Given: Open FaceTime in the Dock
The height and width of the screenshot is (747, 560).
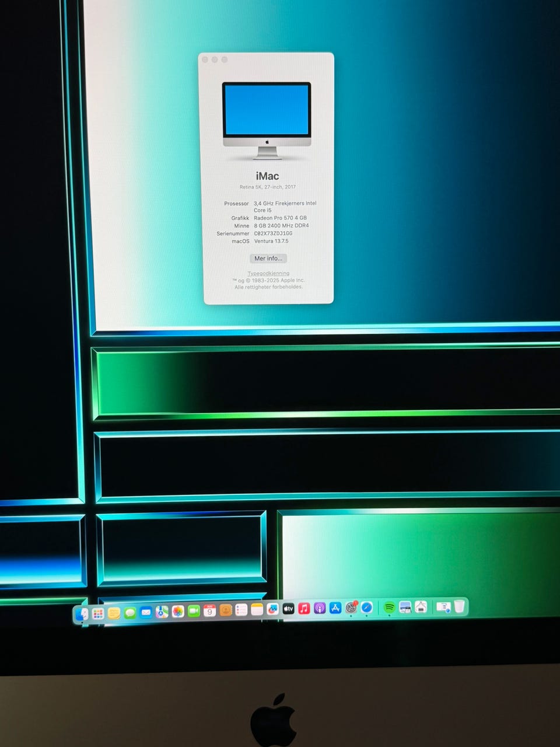Looking at the screenshot, I should [194, 611].
